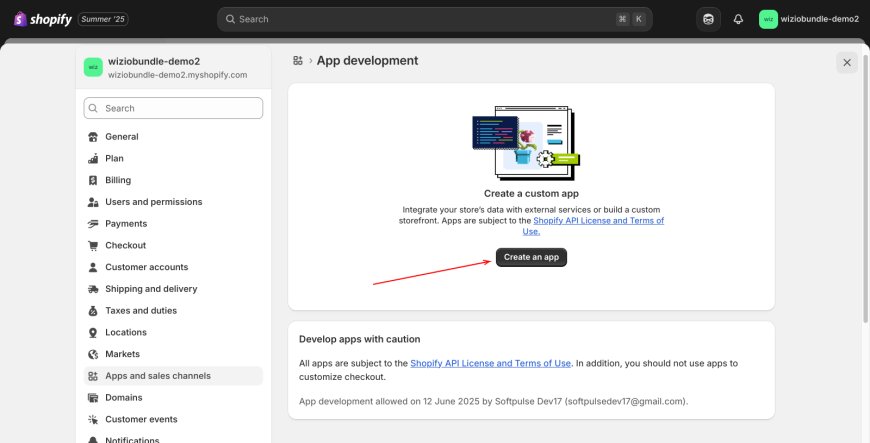Click the Create an app button
Screen dimensions: 870x443
click(531, 257)
